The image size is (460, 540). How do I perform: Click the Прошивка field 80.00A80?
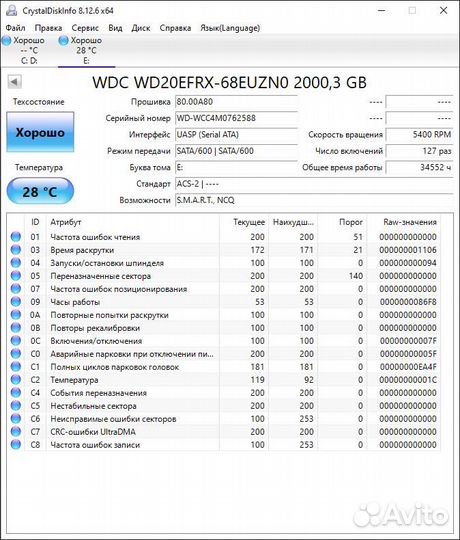[x=236, y=102]
